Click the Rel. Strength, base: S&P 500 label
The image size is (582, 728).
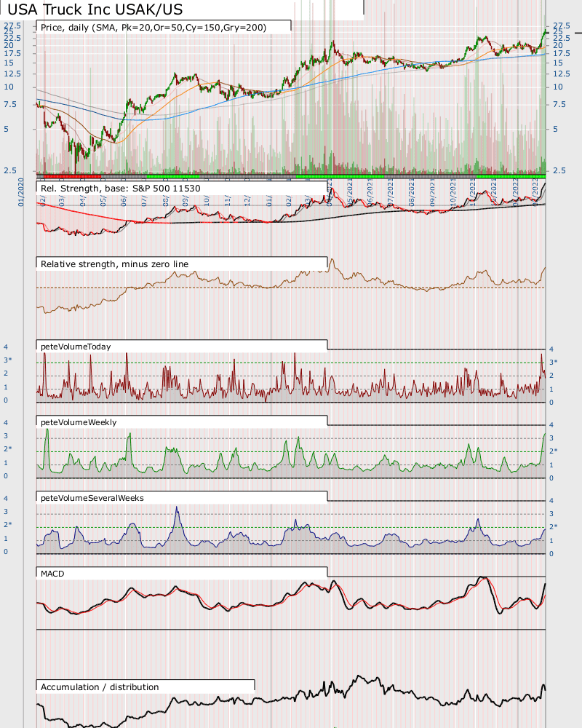pos(121,189)
